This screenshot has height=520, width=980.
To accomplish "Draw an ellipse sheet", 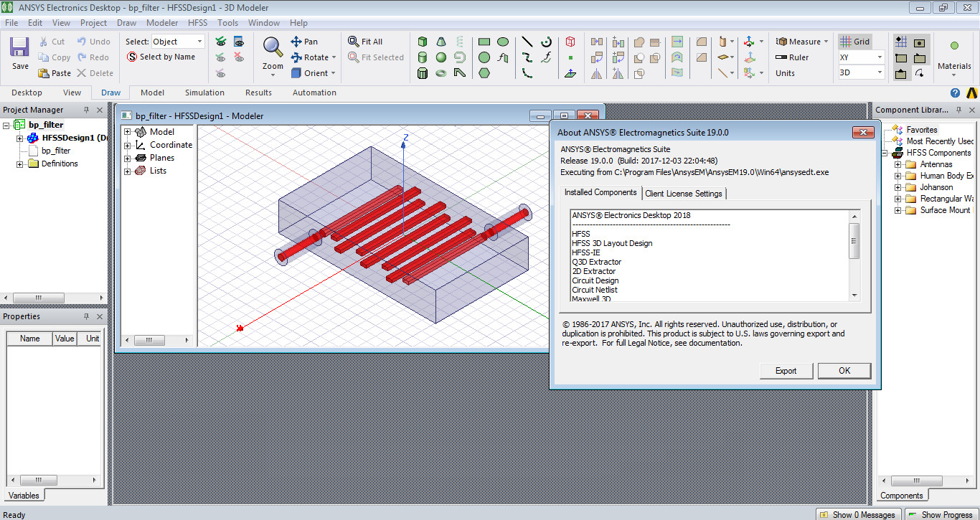I will tap(503, 42).
